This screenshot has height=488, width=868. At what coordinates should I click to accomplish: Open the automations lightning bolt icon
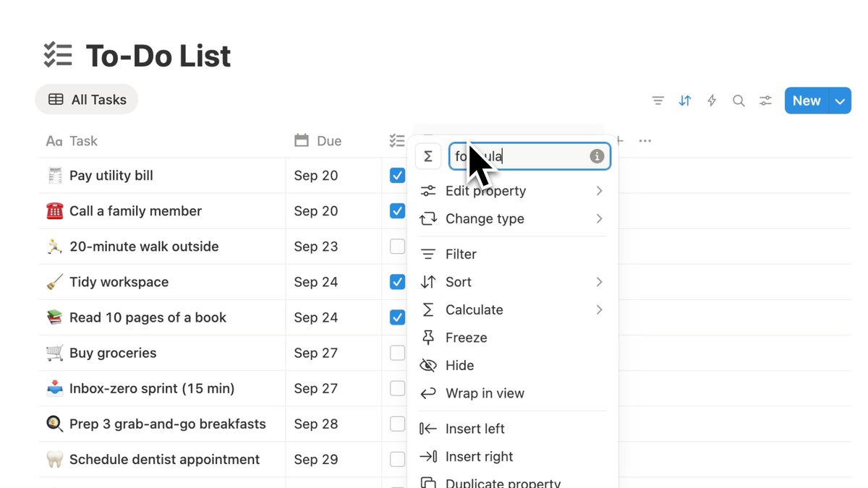pyautogui.click(x=712, y=100)
